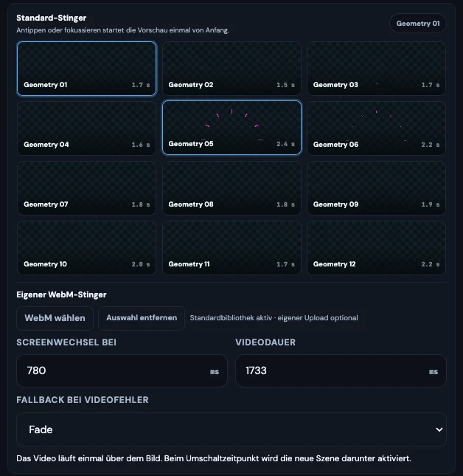Click the Auswahl entfernen button
This screenshot has height=476, width=463.
tap(142, 318)
